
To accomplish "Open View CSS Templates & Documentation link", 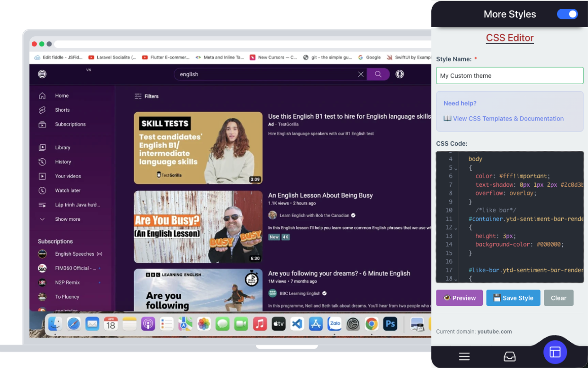I will [503, 119].
